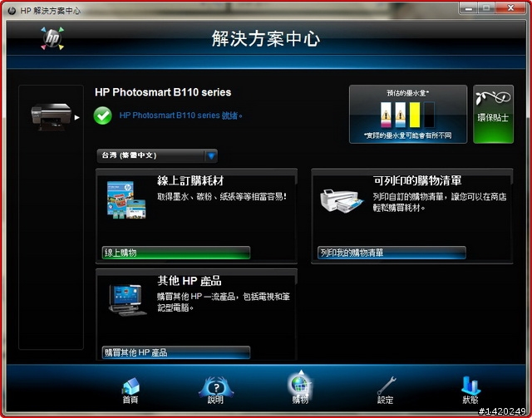Close the HP 解決方案中心 window
The height and width of the screenshot is (418, 532).
point(510,8)
